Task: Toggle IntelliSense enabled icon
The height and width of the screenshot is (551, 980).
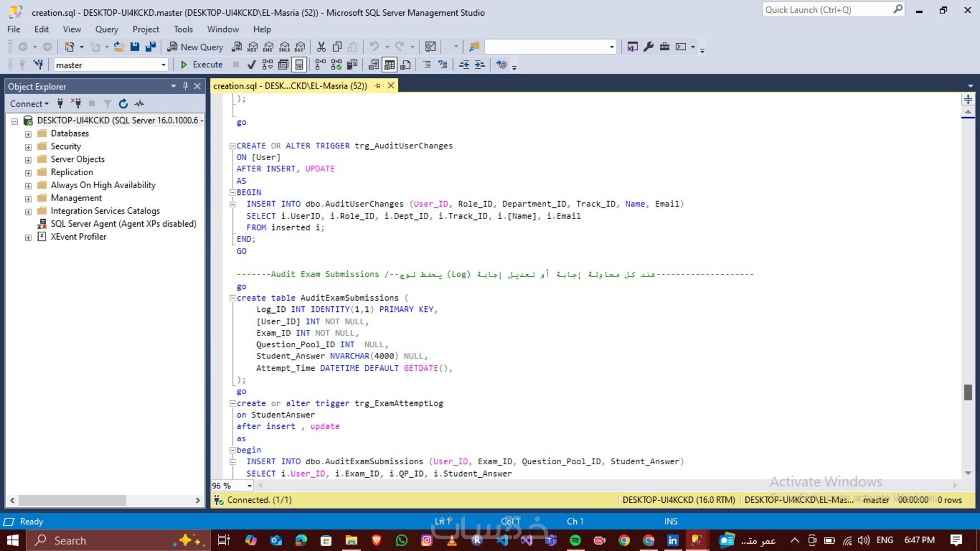Action: point(299,65)
